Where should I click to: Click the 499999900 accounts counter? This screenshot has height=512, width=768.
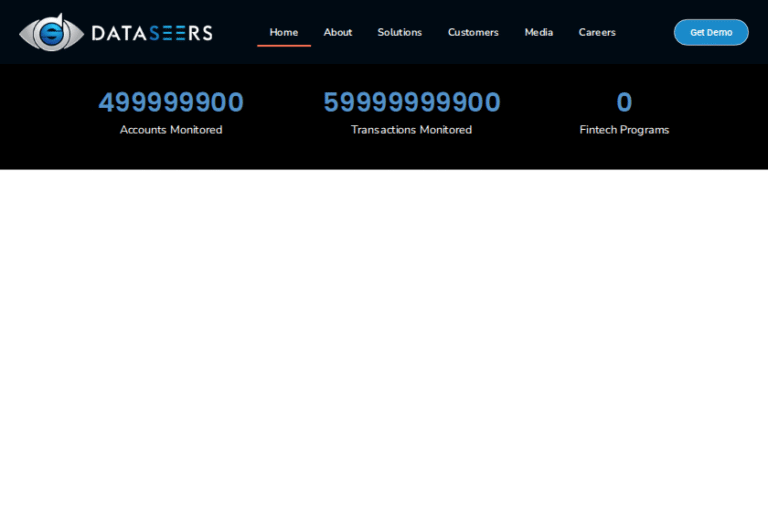(x=171, y=103)
